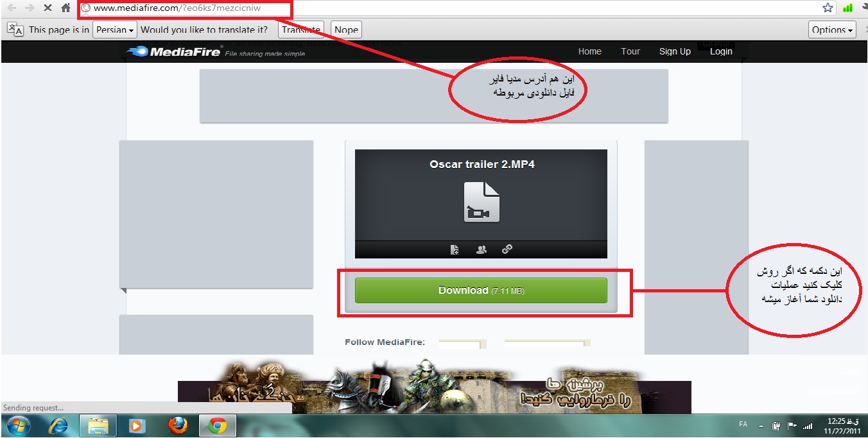Screen dimensions: 868x438
Task: Click the video file icon for Oscar trailer
Action: point(482,202)
